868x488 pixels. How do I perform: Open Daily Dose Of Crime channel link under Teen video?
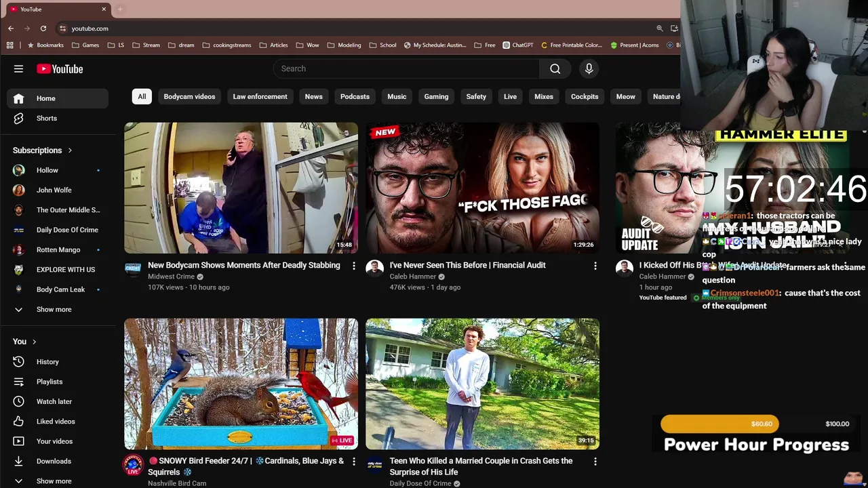click(x=420, y=483)
